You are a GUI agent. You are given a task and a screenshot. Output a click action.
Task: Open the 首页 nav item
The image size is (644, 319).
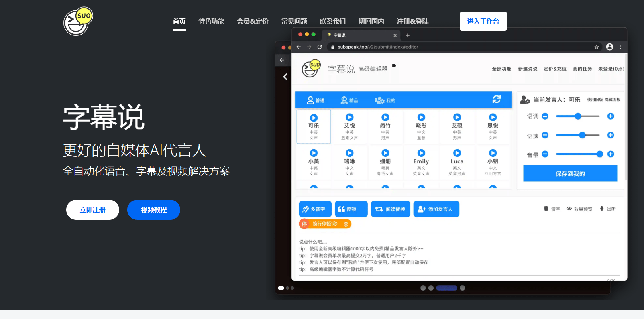pos(179,21)
